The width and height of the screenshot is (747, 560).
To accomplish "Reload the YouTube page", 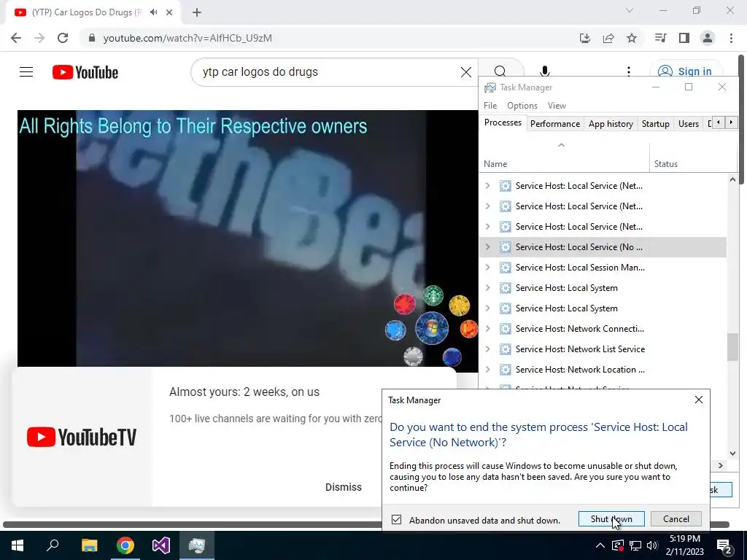I will (x=63, y=38).
